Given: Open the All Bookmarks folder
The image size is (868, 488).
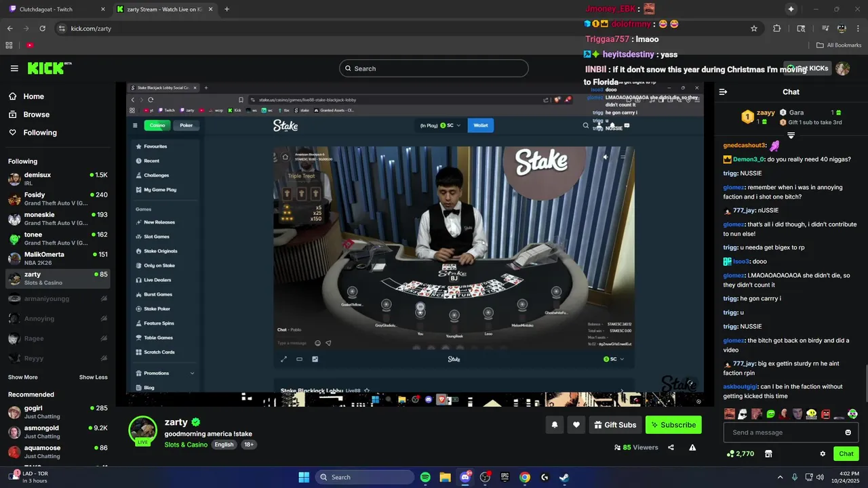Looking at the screenshot, I should point(839,45).
